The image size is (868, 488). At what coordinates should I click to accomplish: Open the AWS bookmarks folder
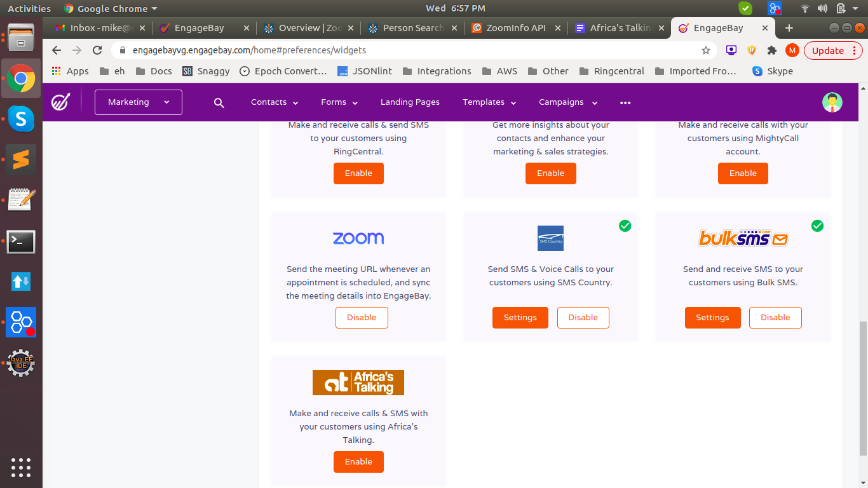pyautogui.click(x=499, y=71)
